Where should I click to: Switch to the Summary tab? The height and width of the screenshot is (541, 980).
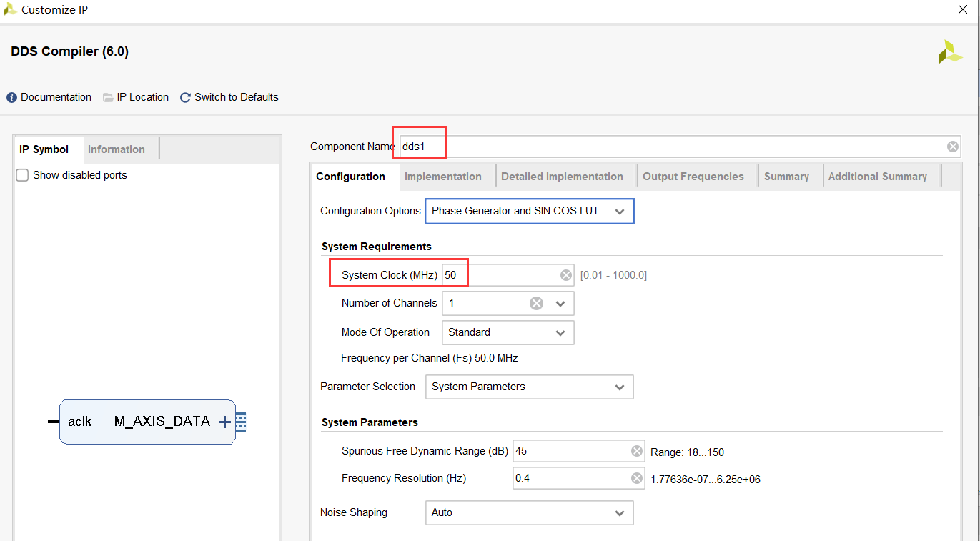(786, 177)
